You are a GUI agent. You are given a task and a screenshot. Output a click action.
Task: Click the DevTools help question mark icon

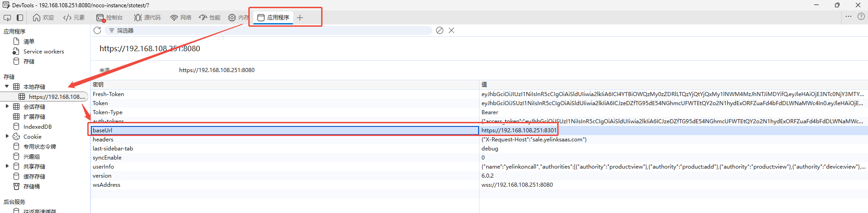tap(861, 16)
